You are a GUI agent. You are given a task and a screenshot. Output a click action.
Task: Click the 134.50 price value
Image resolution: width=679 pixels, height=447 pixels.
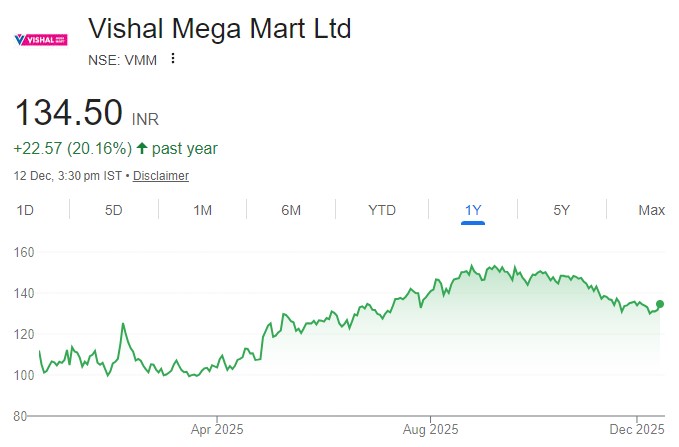[68, 112]
